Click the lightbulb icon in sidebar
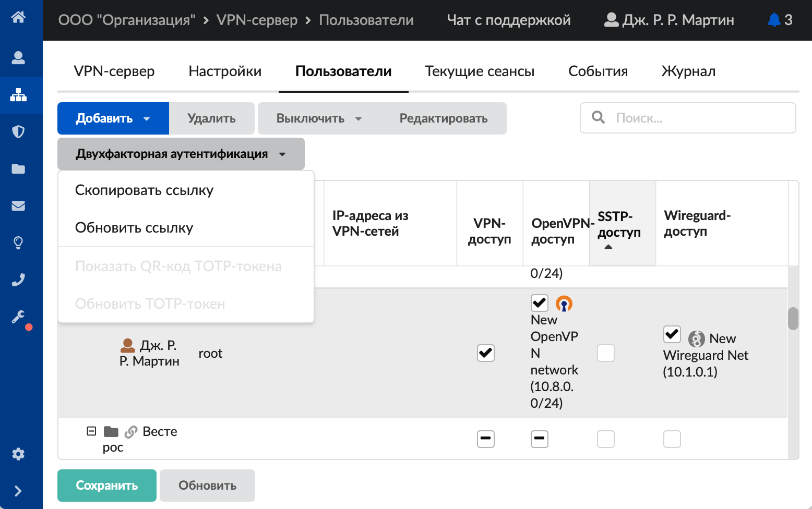Image resolution: width=812 pixels, height=509 pixels. [x=18, y=243]
